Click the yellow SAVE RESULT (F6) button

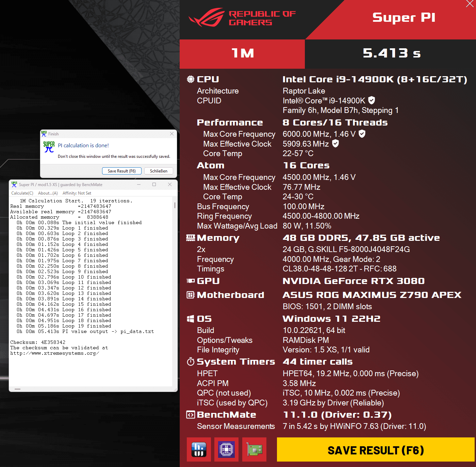[x=376, y=450]
